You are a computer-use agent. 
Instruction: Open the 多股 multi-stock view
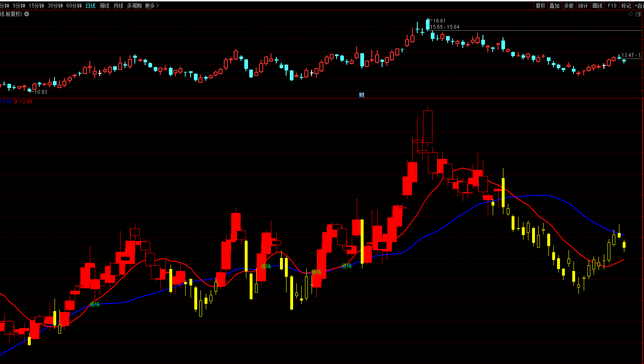569,6
